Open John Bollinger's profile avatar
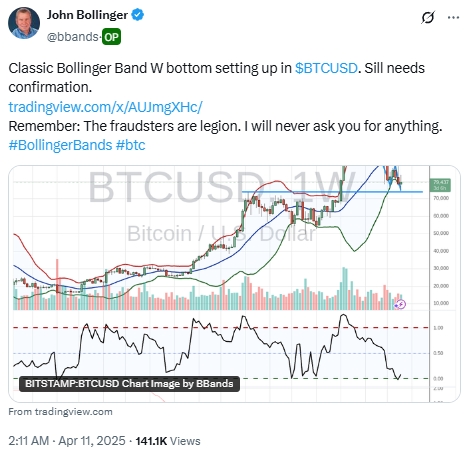Image resolution: width=470 pixels, height=457 pixels. (24, 23)
